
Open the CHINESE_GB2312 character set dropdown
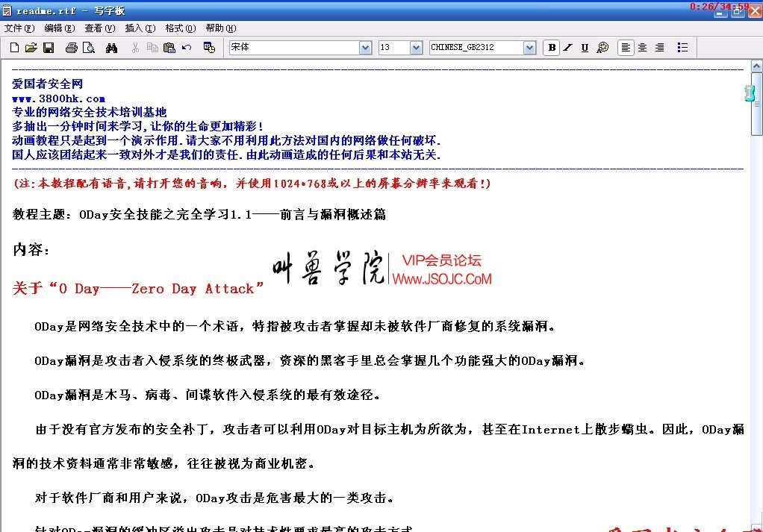pyautogui.click(x=529, y=47)
